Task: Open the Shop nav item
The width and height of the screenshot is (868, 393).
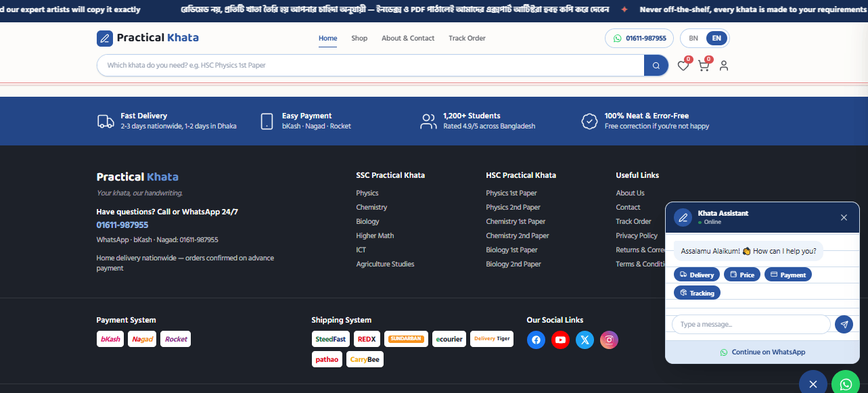Action: point(359,39)
